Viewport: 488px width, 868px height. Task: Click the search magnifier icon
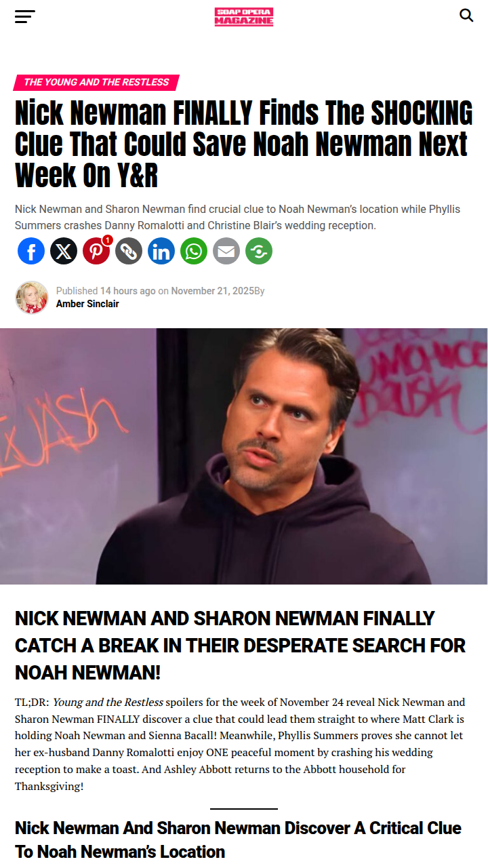466,16
